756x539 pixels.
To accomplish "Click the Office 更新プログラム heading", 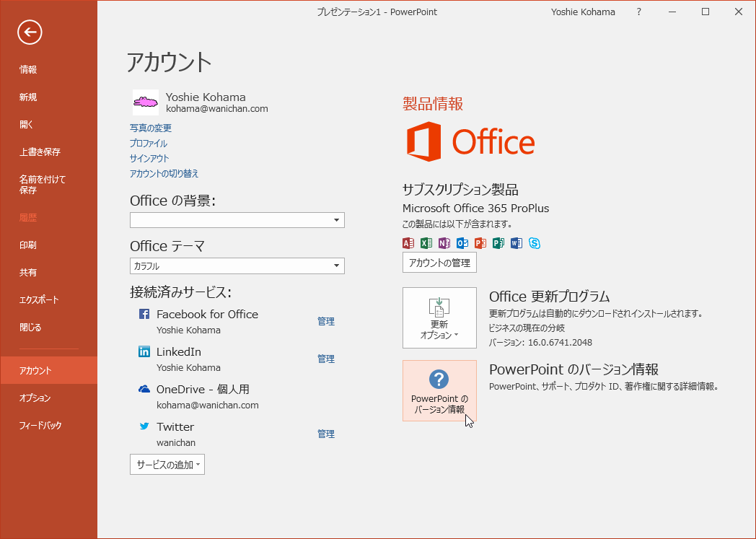I will pyautogui.click(x=550, y=296).
